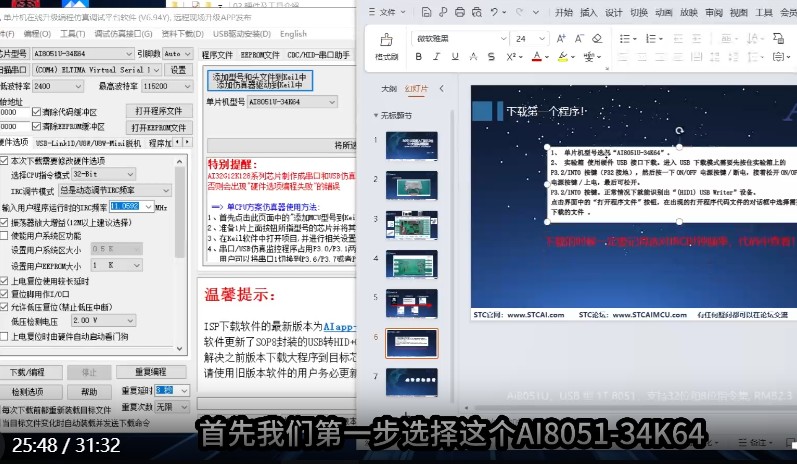Click the print icon in WPS toolbar

click(x=460, y=12)
